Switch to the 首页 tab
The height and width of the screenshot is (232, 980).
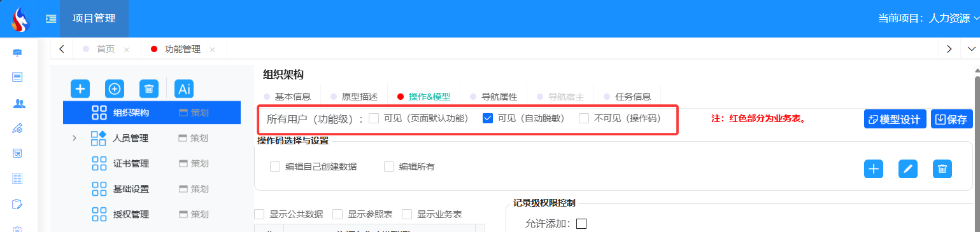pyautogui.click(x=106, y=49)
